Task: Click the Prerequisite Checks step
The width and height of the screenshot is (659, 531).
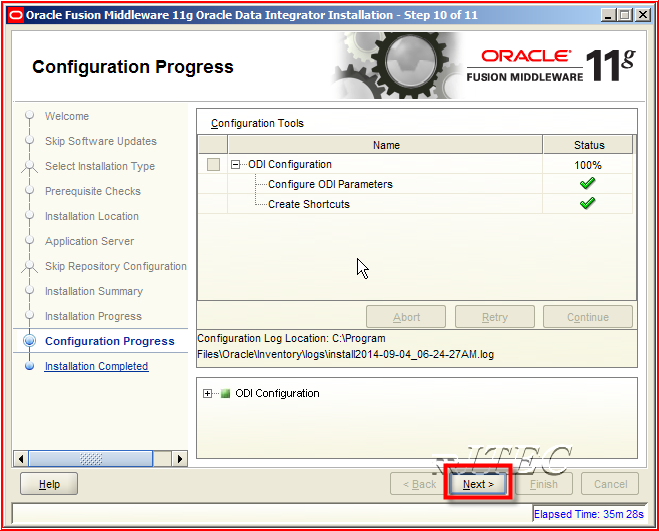Action: click(x=93, y=191)
